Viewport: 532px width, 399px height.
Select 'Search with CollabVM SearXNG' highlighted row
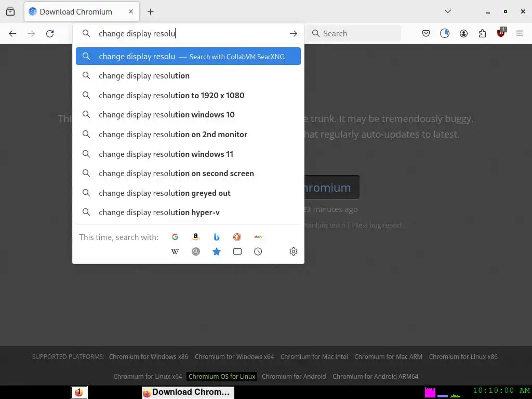[188, 56]
